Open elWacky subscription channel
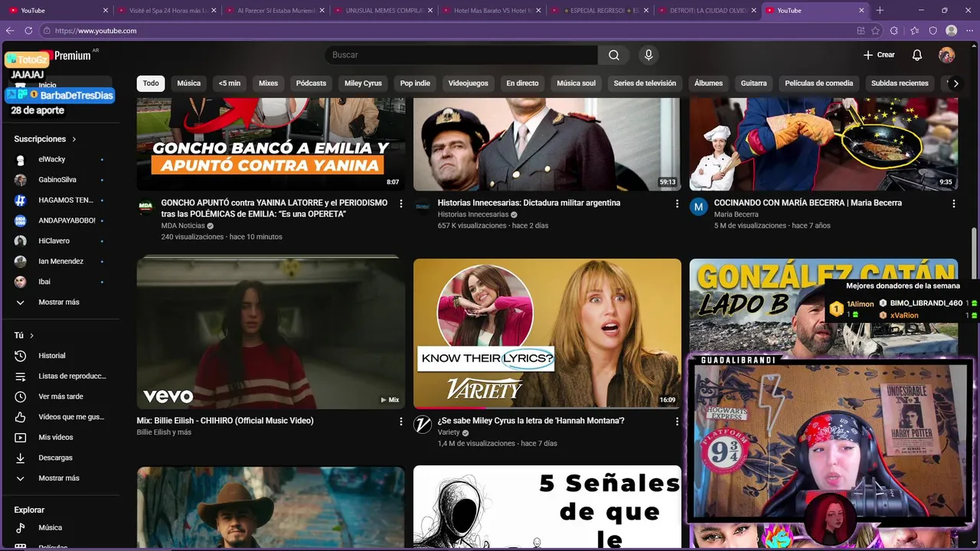The width and height of the screenshot is (980, 551). pos(60,159)
